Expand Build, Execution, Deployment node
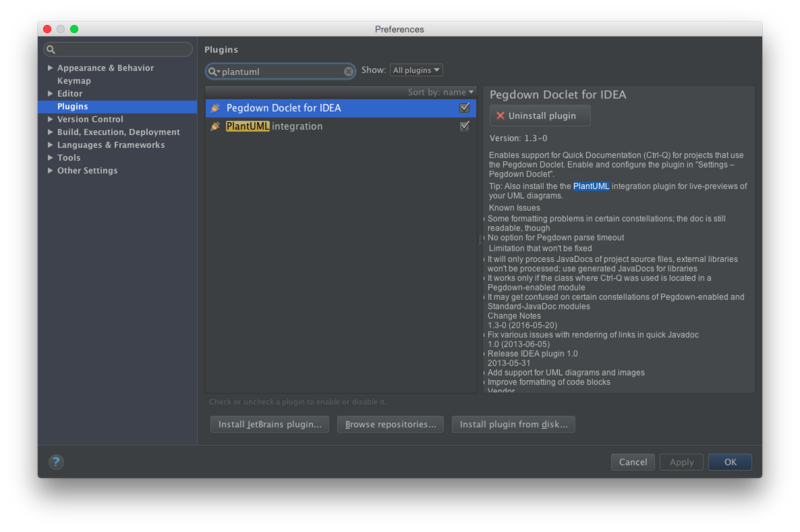 click(50, 132)
